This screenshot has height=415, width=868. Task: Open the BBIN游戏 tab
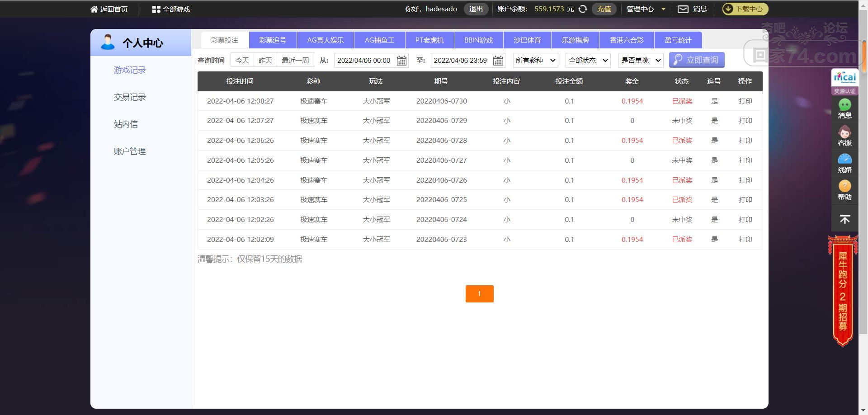479,40
